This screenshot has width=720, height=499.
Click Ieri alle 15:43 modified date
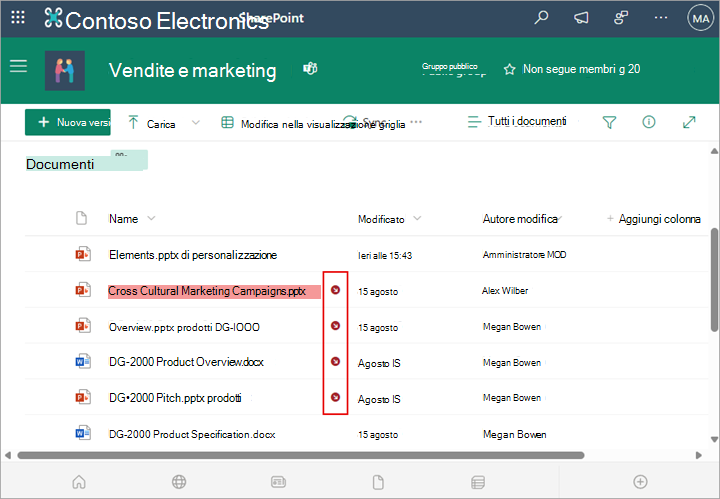click(x=385, y=256)
